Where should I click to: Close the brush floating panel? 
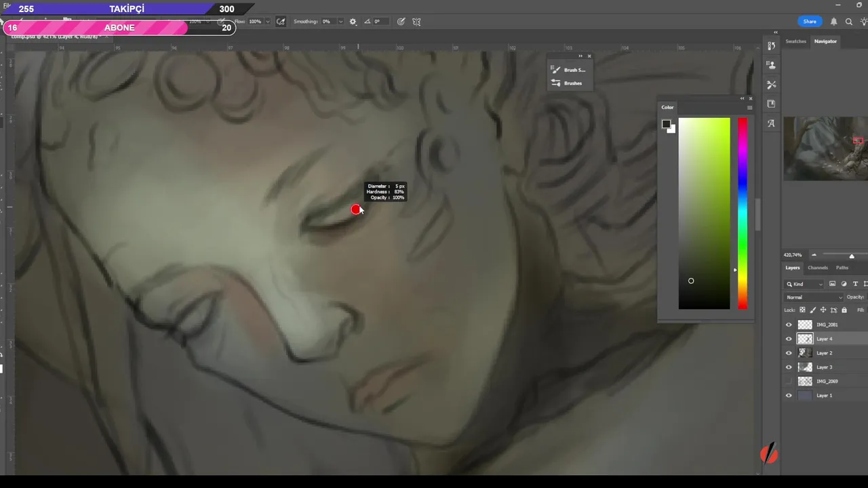point(589,56)
